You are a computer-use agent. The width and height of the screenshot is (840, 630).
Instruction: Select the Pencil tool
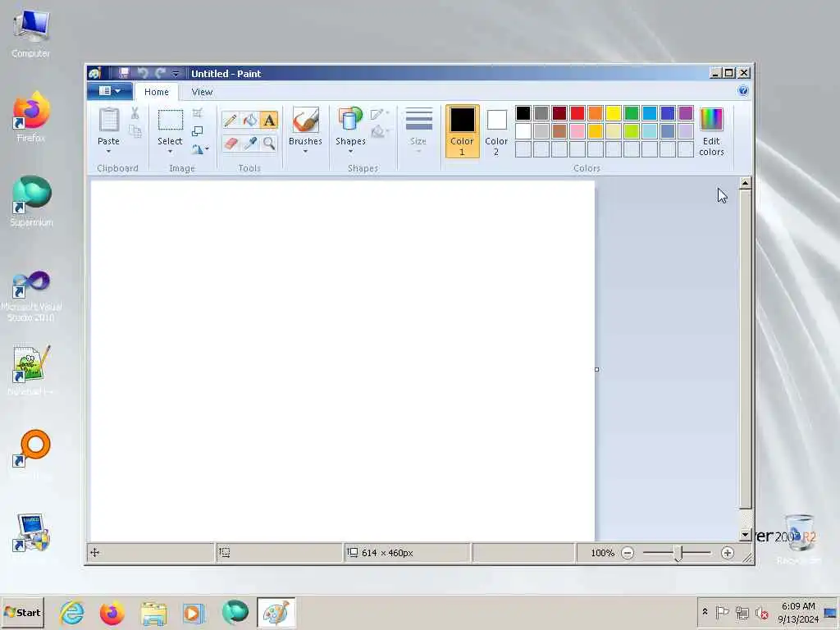pos(231,120)
